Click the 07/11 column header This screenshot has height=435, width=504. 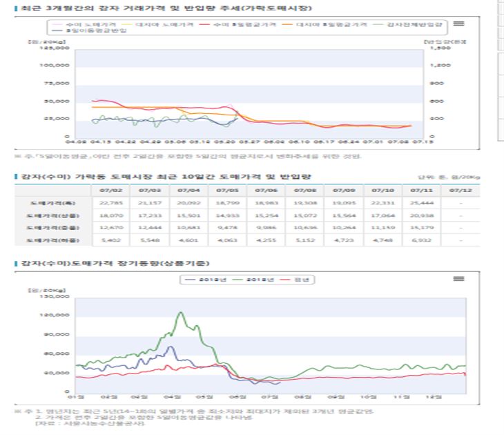pyautogui.click(x=421, y=191)
